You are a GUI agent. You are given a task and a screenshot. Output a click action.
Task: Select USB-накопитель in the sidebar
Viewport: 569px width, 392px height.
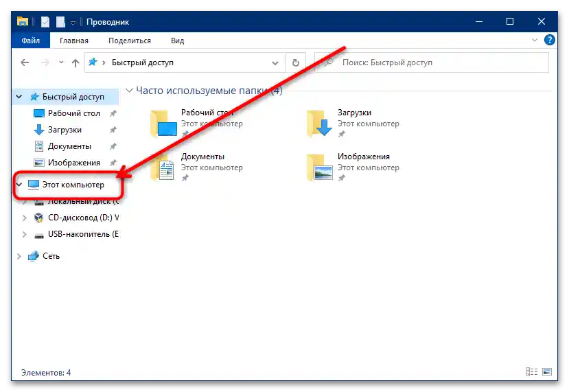(83, 235)
